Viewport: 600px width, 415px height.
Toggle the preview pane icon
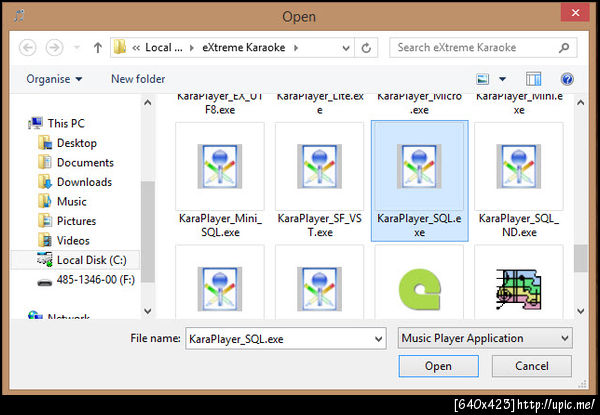(x=533, y=79)
